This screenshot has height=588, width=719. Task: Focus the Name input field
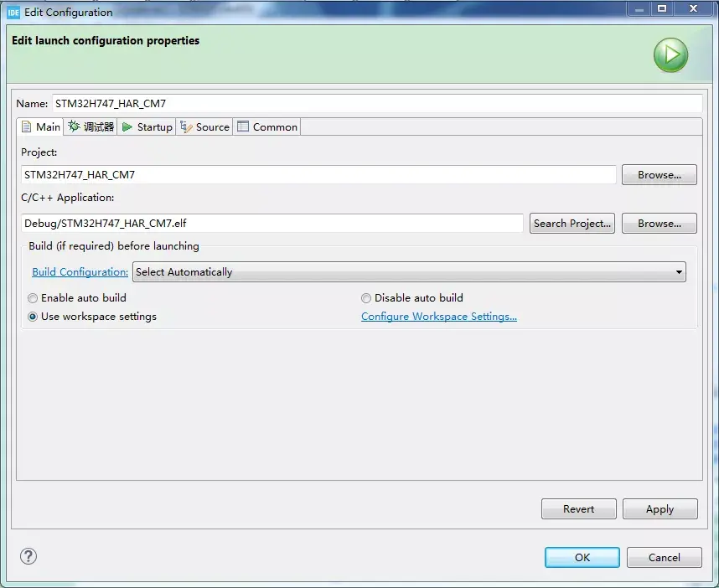[x=377, y=104]
